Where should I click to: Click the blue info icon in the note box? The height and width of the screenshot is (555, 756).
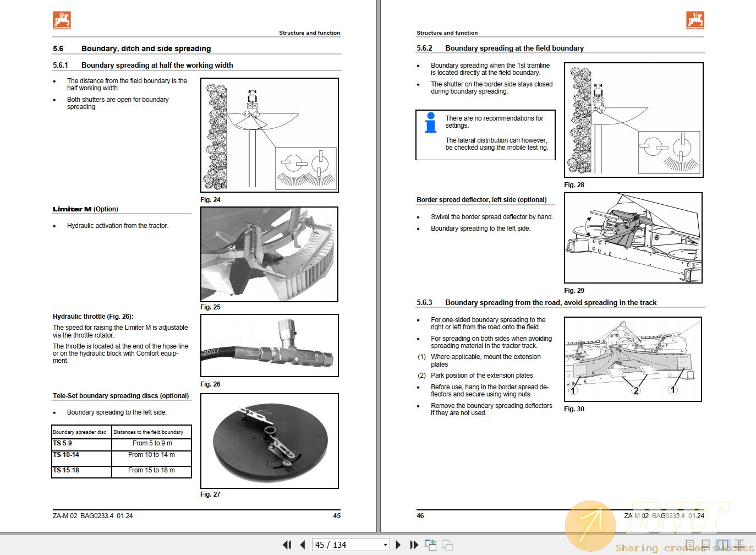[x=431, y=122]
